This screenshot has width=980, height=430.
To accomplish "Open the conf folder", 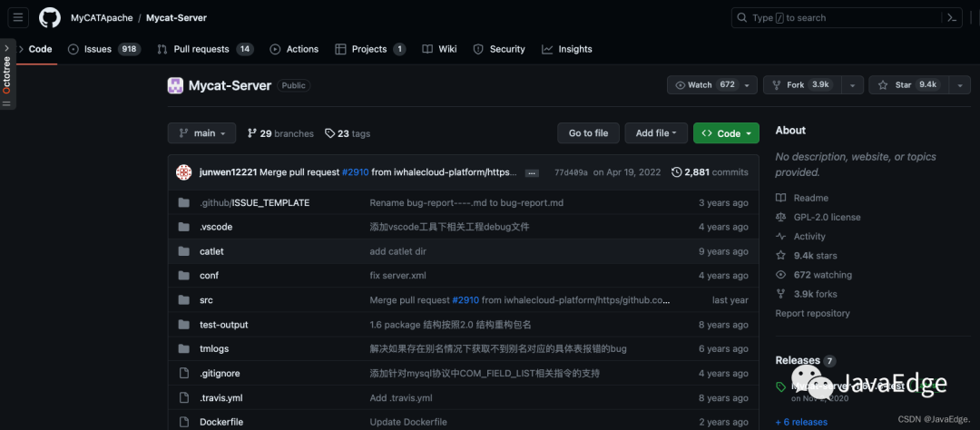I will pos(210,276).
